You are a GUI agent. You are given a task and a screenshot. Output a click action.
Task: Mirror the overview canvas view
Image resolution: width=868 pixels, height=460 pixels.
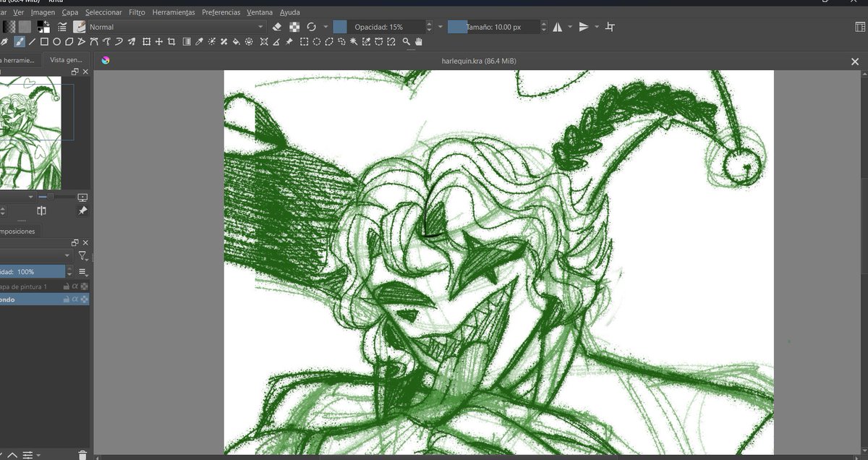pyautogui.click(x=41, y=210)
